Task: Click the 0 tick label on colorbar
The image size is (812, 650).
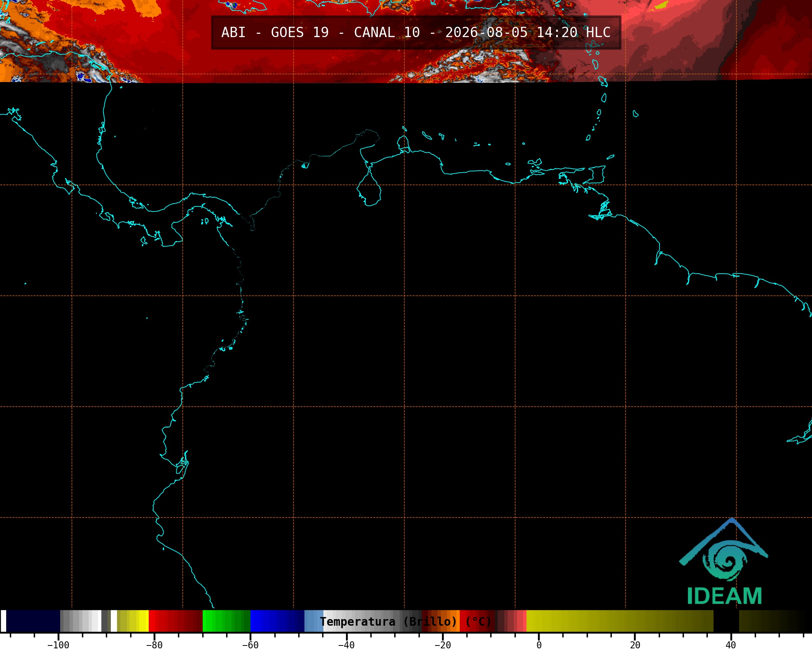Action: [539, 645]
